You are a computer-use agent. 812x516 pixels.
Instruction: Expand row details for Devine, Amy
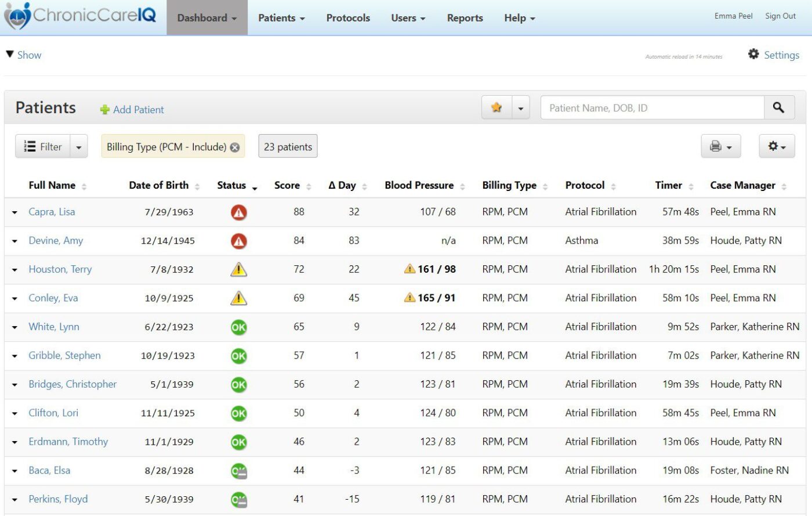point(14,241)
